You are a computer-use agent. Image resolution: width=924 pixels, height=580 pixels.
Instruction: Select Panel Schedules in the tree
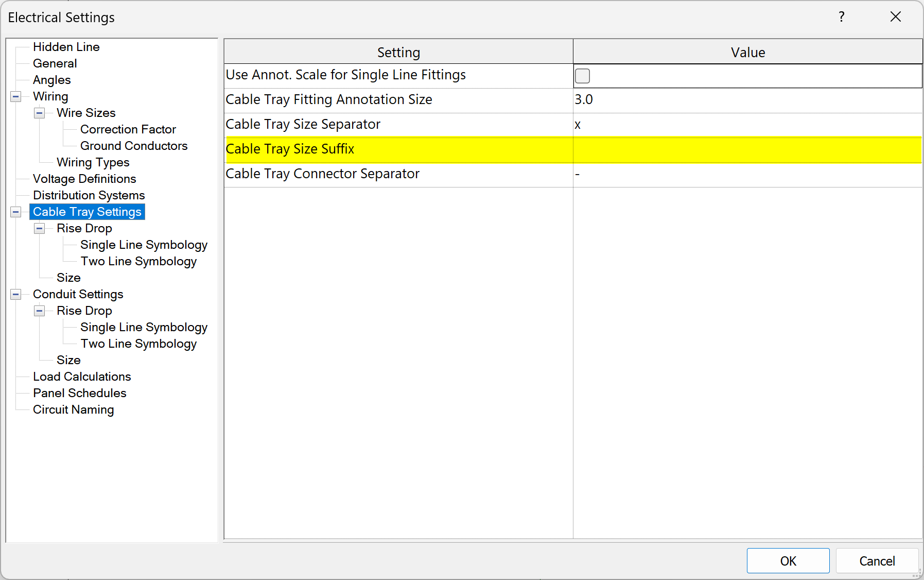coord(79,393)
